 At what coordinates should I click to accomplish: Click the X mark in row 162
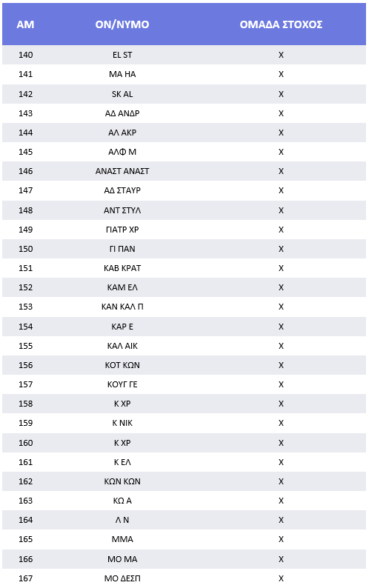pyautogui.click(x=281, y=481)
